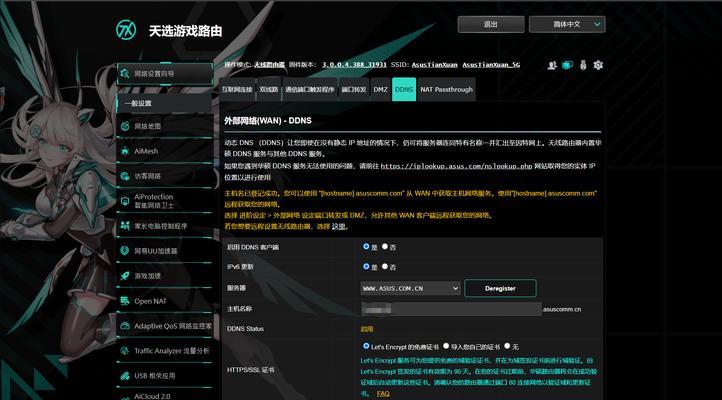Switch to the 通信端口触发程序 tab
This screenshot has width=722, height=400.
[309, 89]
